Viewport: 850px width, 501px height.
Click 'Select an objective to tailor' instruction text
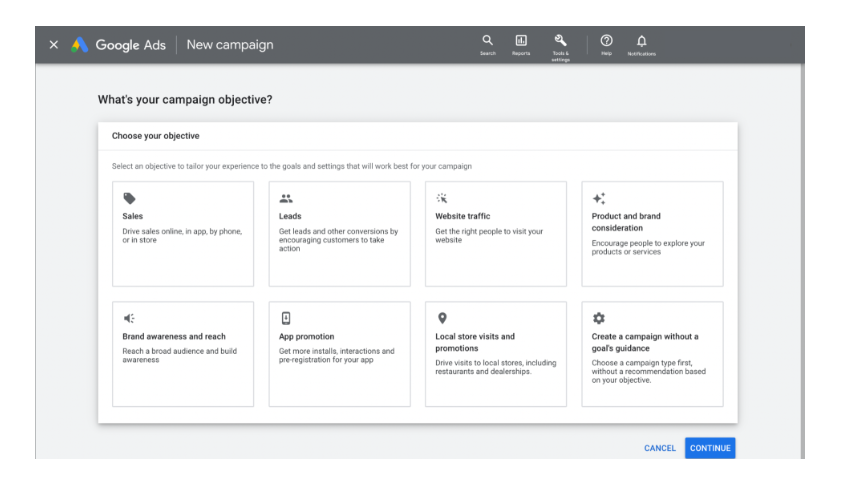coord(292,166)
